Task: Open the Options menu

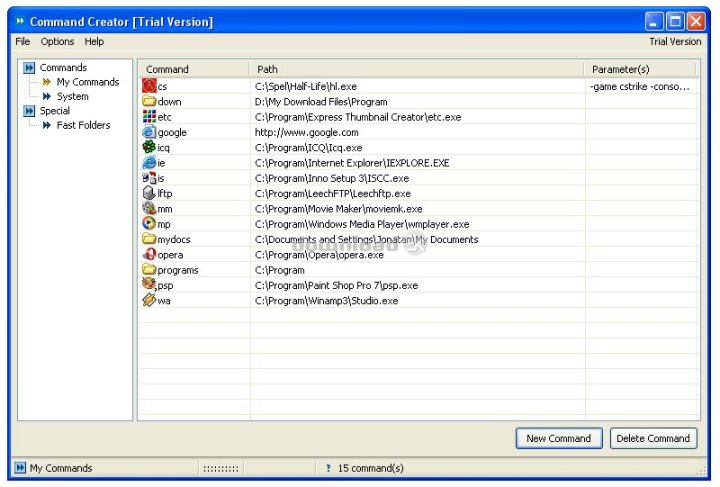Action: tap(57, 41)
